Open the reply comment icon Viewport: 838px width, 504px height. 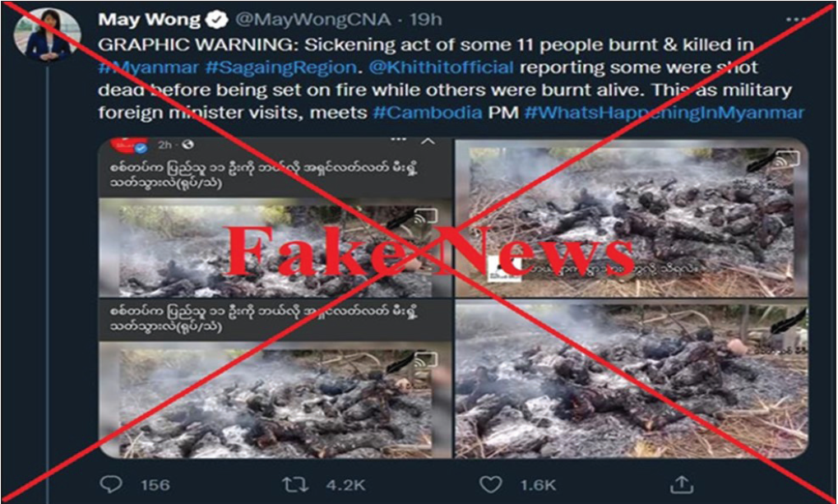[111, 484]
